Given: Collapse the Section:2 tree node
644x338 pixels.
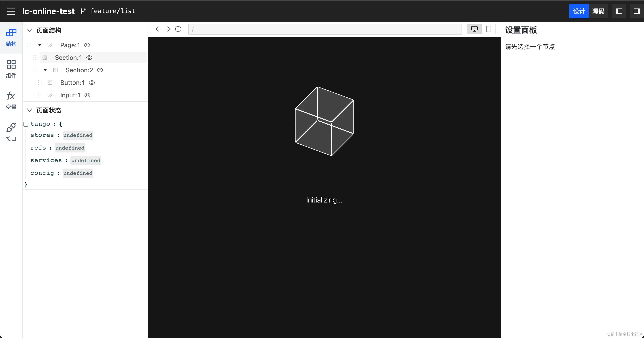Looking at the screenshot, I should coord(45,70).
